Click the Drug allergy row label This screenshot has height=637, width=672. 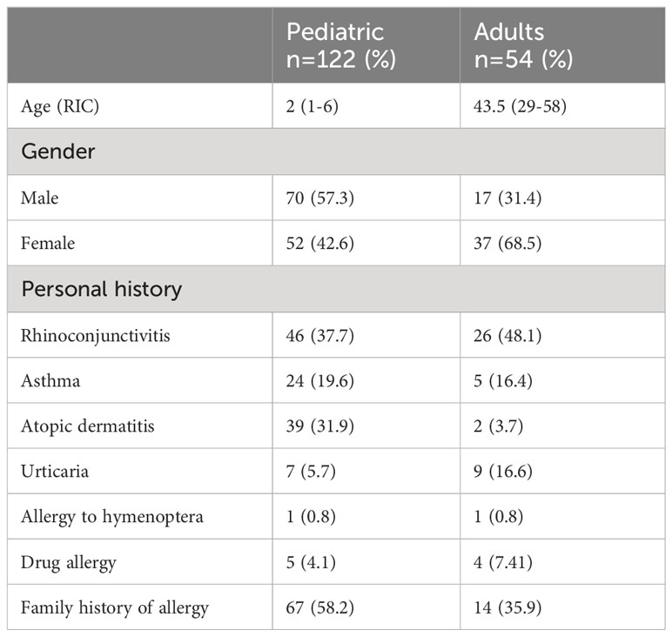[x=69, y=562]
